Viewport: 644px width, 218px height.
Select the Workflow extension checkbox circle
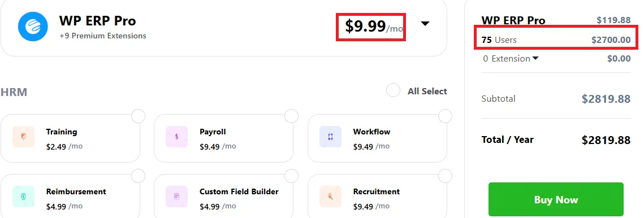(445, 116)
